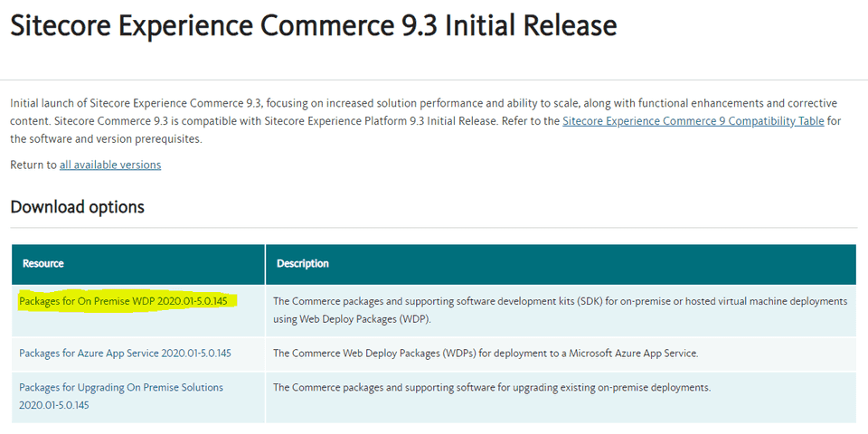The height and width of the screenshot is (434, 868).
Task: Select the page title Sitecore Experience Commerce 9.3
Action: [x=314, y=26]
